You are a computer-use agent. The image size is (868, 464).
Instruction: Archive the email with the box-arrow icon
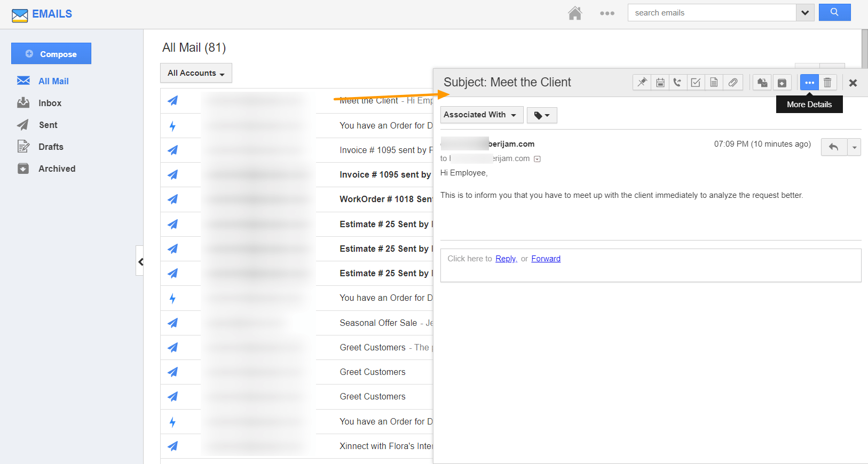point(782,83)
